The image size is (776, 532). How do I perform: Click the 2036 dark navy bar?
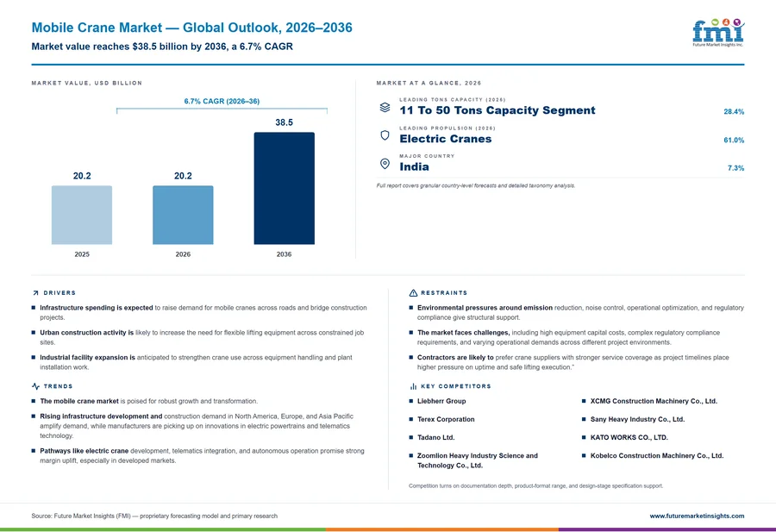tap(284, 188)
